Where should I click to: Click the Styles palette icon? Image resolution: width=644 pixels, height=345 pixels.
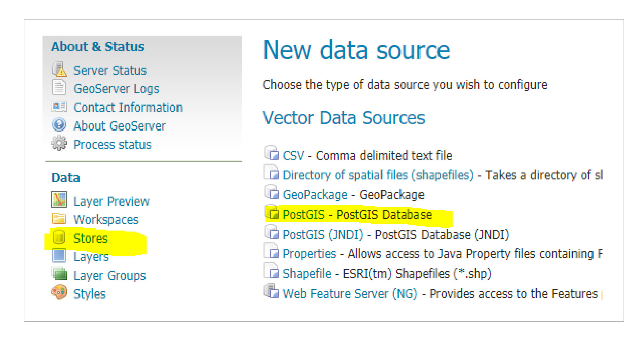(59, 293)
